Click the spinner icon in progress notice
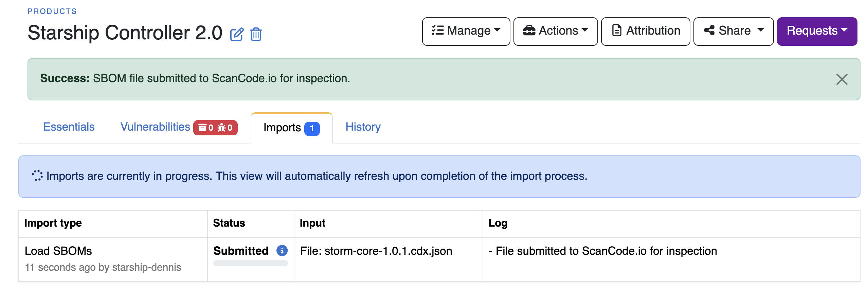This screenshot has width=868, height=287. pyautogui.click(x=37, y=175)
